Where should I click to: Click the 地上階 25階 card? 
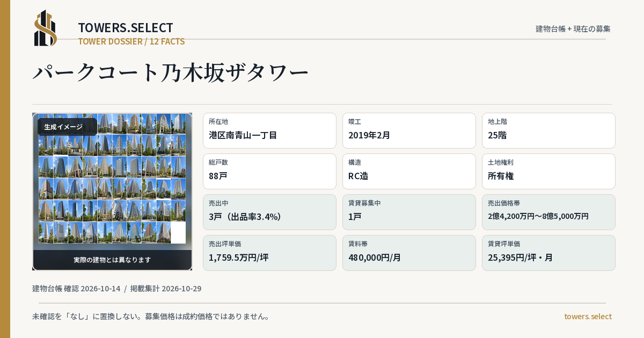pos(548,130)
